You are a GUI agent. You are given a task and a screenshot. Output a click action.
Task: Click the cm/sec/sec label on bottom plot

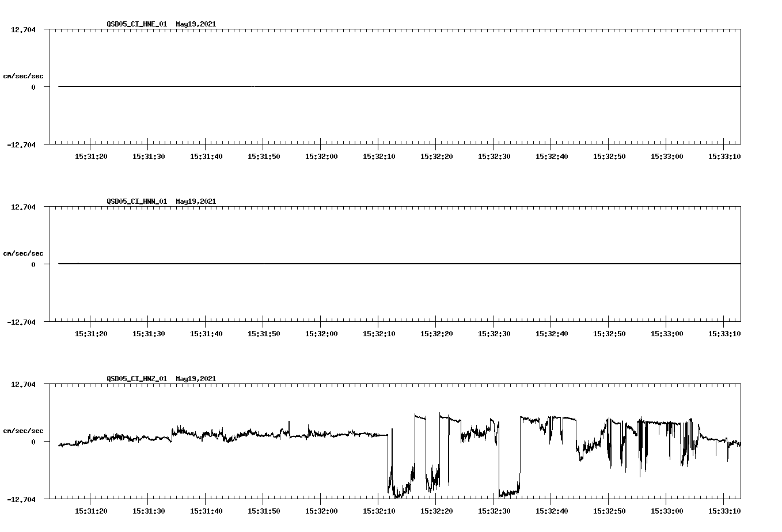pos(23,430)
